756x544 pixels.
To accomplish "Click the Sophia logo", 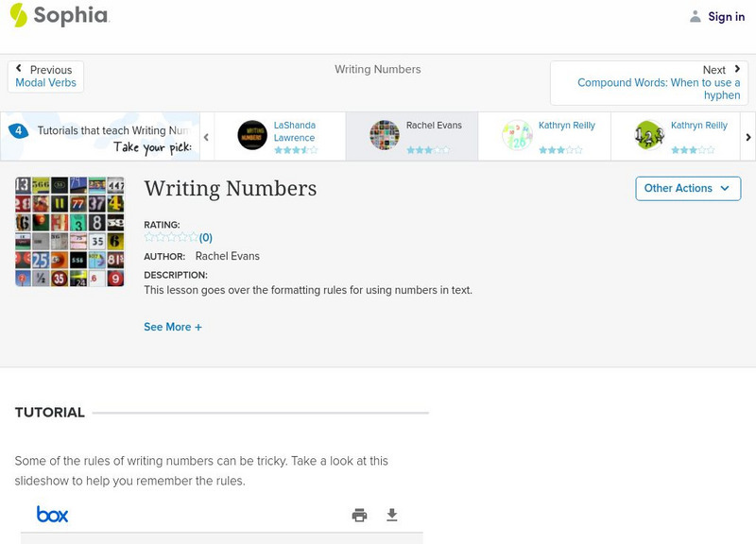I will 61,16.
